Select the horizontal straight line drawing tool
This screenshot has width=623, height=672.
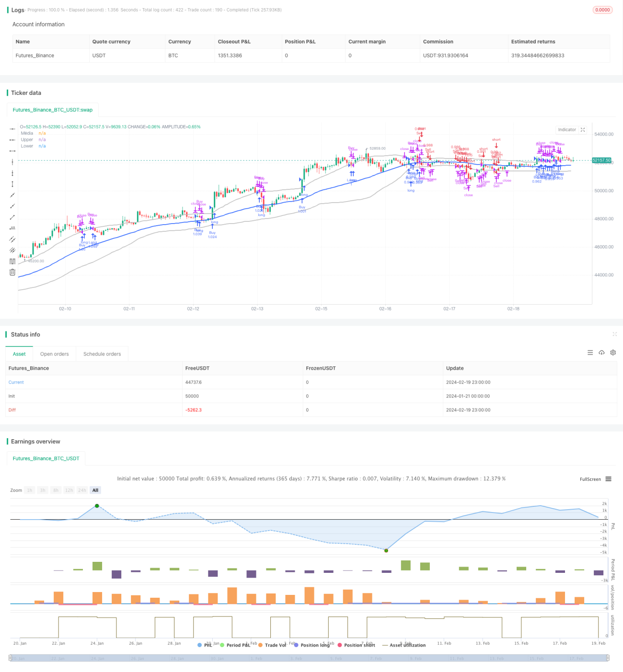click(12, 129)
